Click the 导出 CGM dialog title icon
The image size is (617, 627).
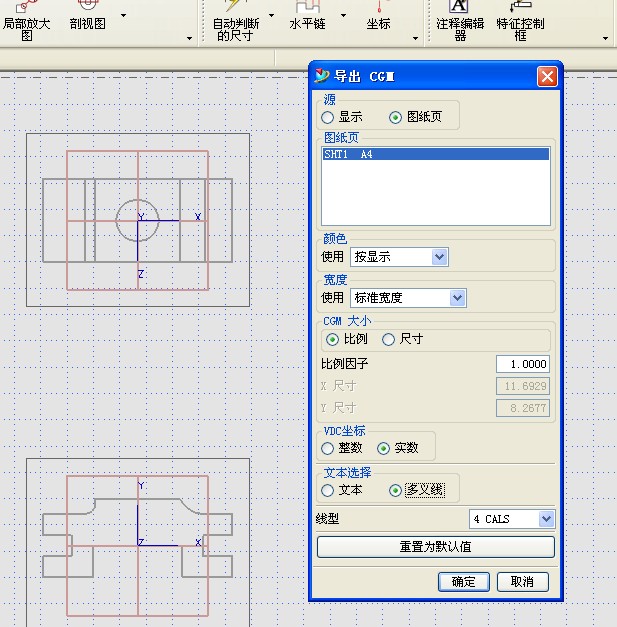tap(321, 76)
